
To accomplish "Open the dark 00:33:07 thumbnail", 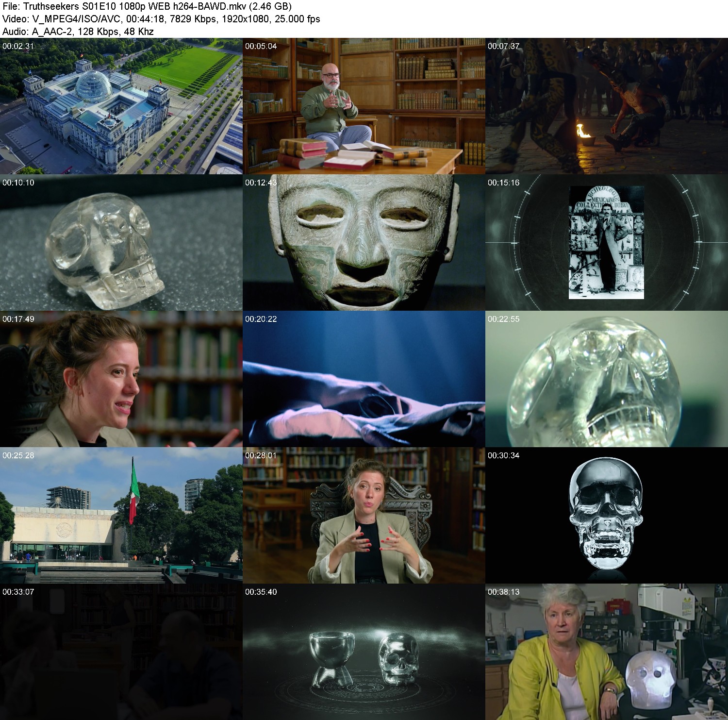I will coord(121,652).
